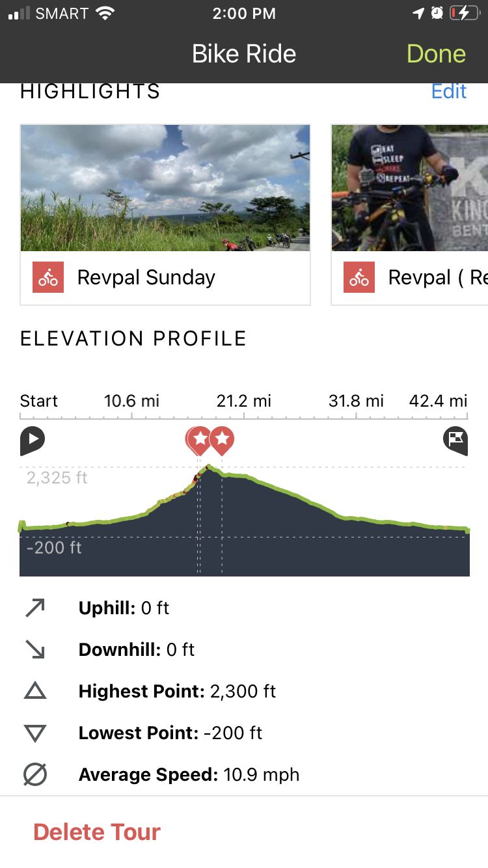Tap the average speed symbol icon

coord(35,775)
